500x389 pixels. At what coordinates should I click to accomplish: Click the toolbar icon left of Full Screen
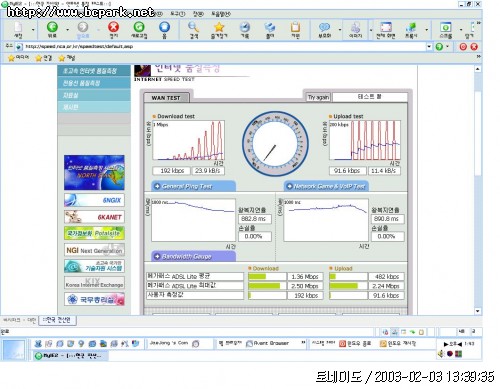click(355, 27)
